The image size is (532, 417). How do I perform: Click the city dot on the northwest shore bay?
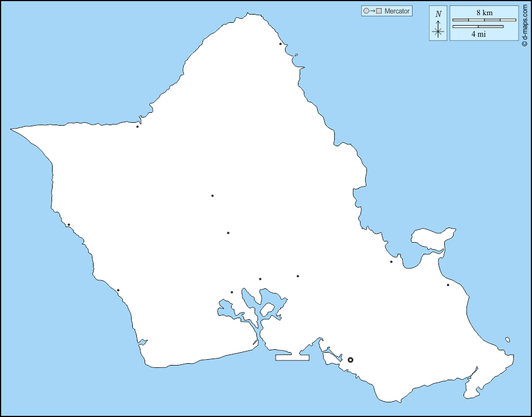[x=138, y=126]
